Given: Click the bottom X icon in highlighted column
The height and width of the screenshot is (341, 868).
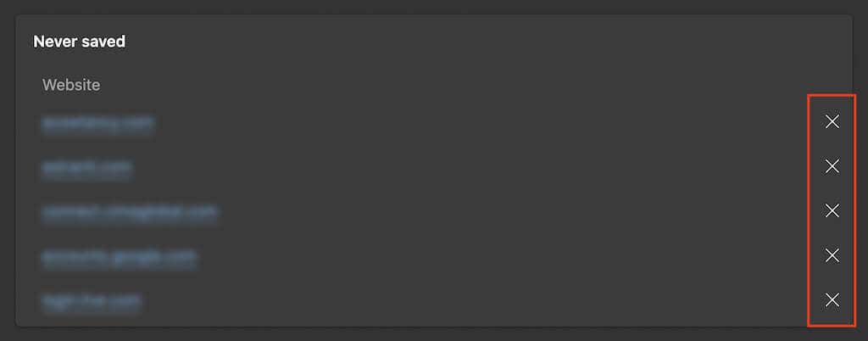Looking at the screenshot, I should pos(832,300).
